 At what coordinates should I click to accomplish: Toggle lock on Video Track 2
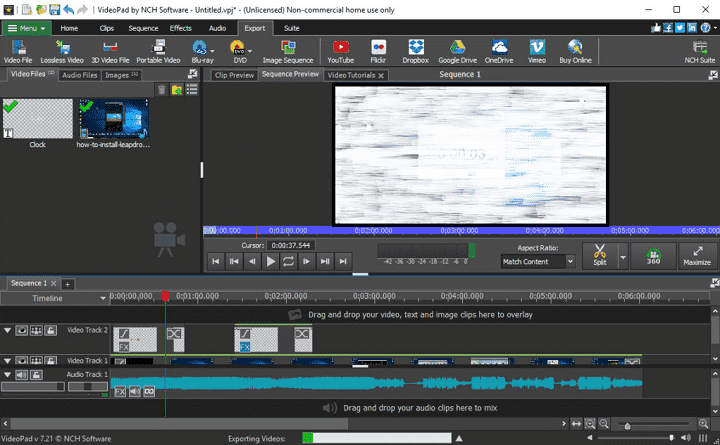(51, 330)
